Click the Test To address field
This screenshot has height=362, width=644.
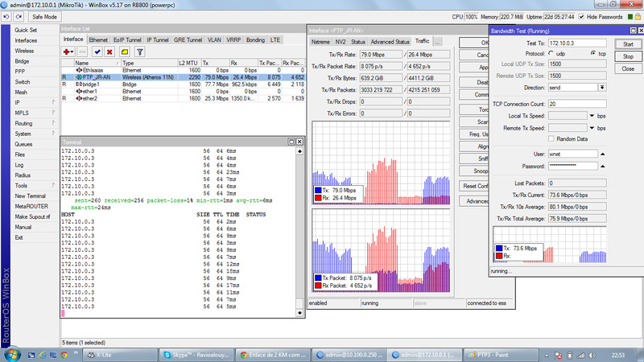(x=577, y=43)
